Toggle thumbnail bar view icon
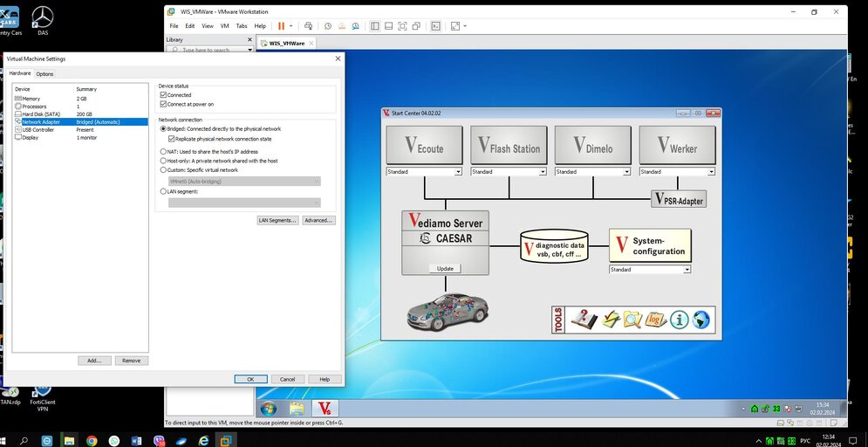Image resolution: width=868 pixels, height=447 pixels. pos(388,26)
